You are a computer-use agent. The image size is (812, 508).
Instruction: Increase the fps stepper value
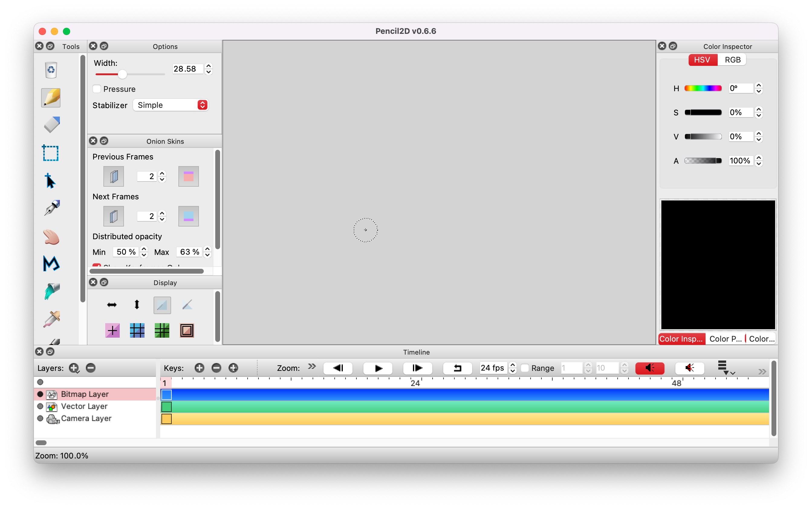512,365
